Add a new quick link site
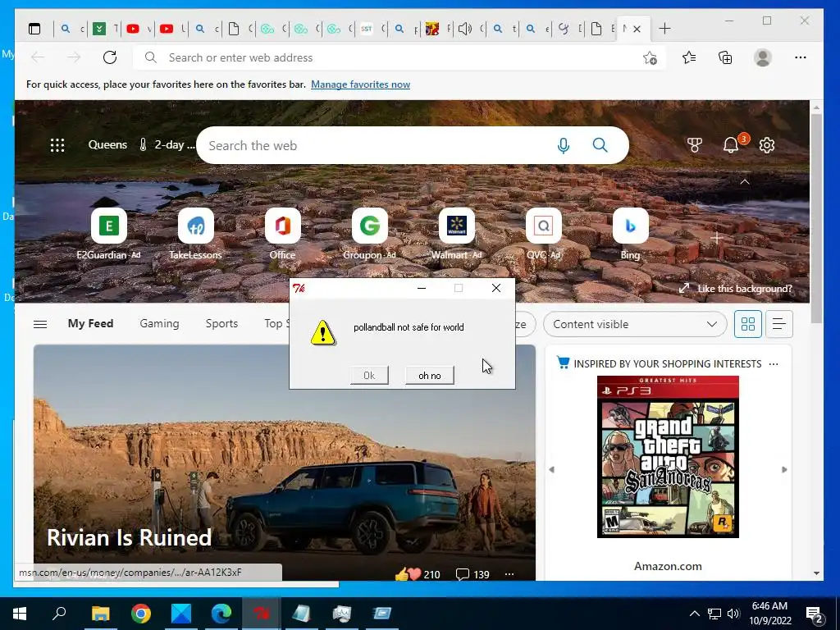 [717, 237]
